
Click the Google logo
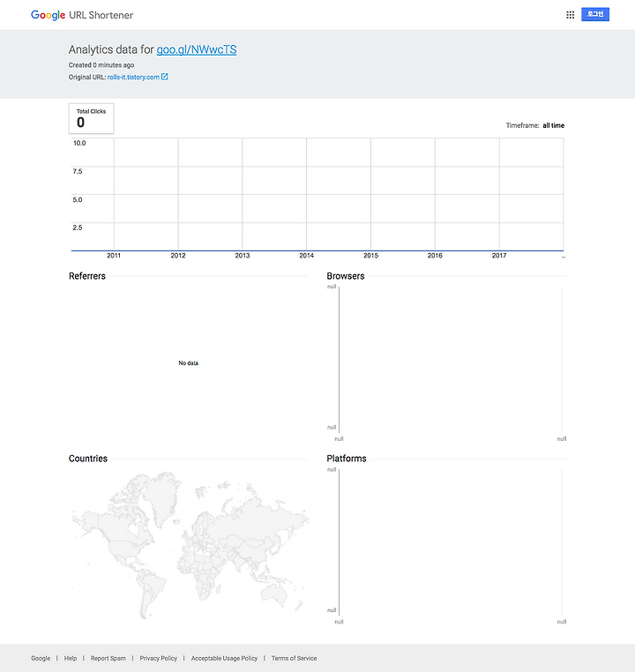tap(48, 15)
